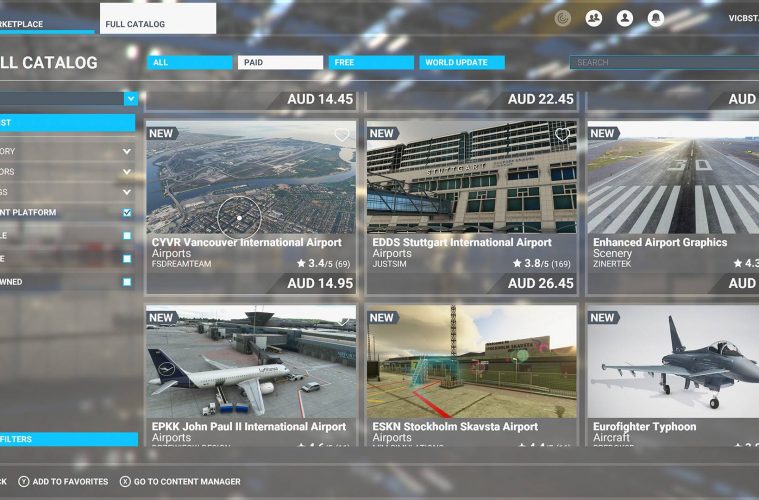Viewport: 759px width, 500px height.
Task: Click the search input field
Action: coord(664,62)
